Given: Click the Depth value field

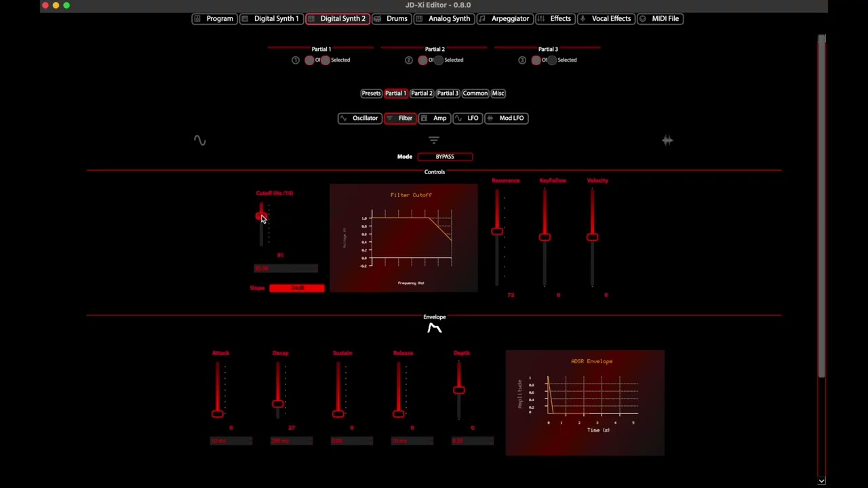Looking at the screenshot, I should point(472,441).
